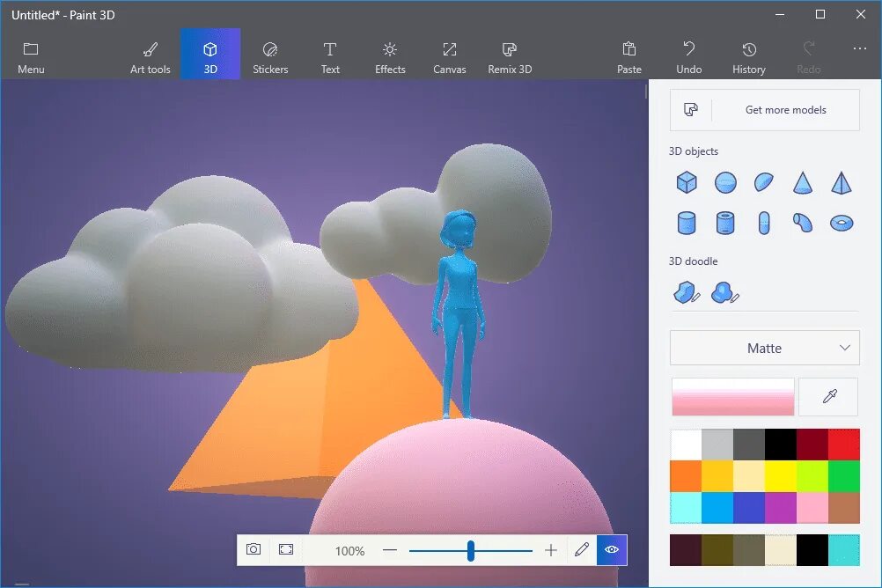The height and width of the screenshot is (588, 882).
Task: Open the Stickers tab
Action: click(270, 58)
